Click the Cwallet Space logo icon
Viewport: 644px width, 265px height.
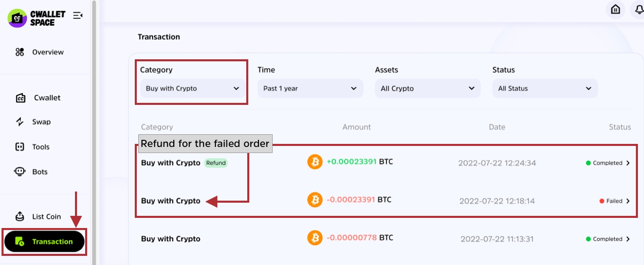click(17, 18)
